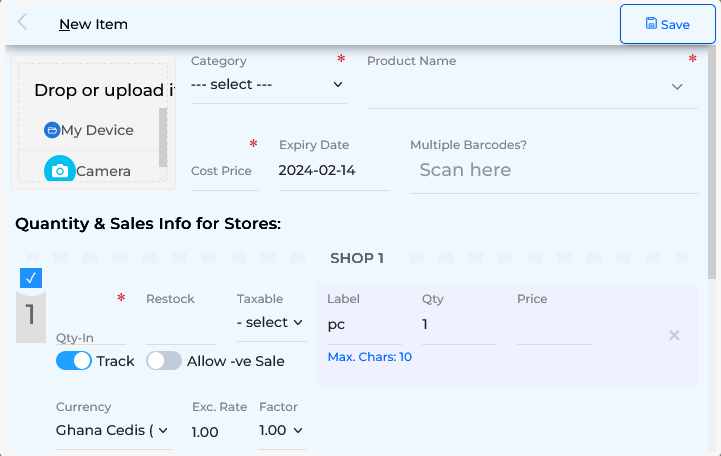Turn off the Track toggle

coord(74,361)
